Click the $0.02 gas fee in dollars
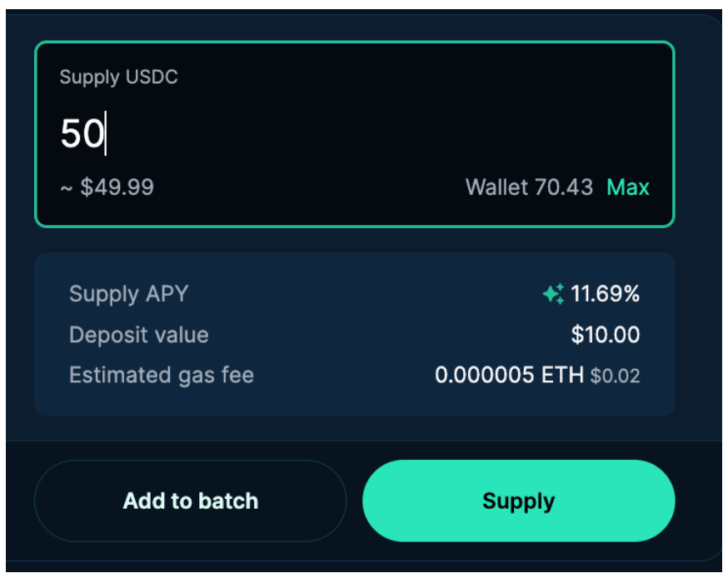Image resolution: width=728 pixels, height=578 pixels. [616, 376]
